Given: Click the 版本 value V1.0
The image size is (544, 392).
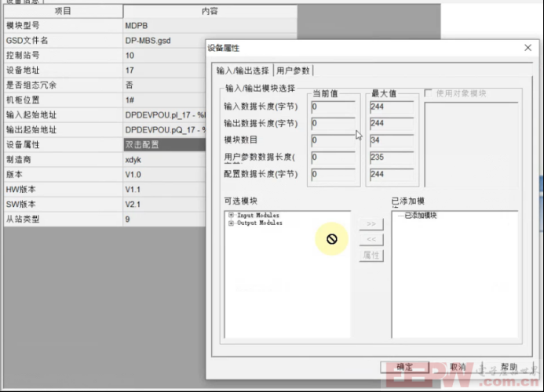Looking at the screenshot, I should 164,175.
